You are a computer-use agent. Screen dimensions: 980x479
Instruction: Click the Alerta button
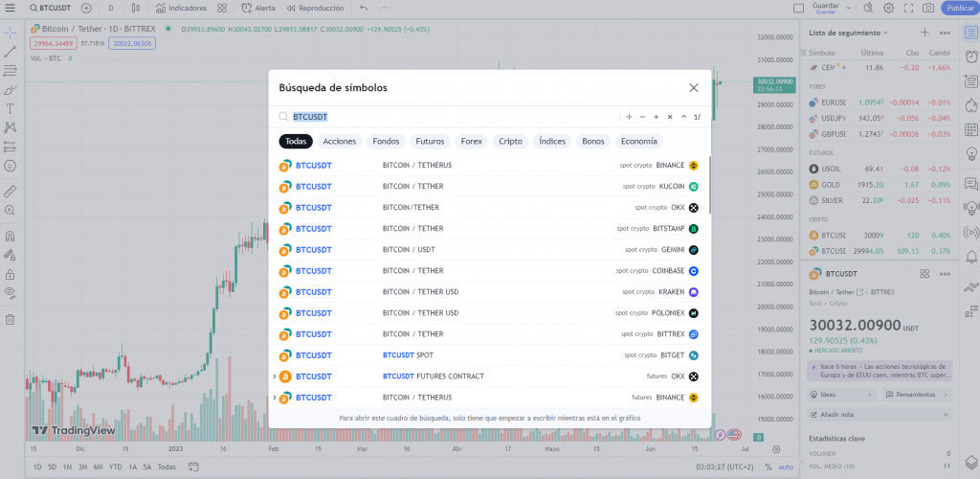[x=258, y=8]
